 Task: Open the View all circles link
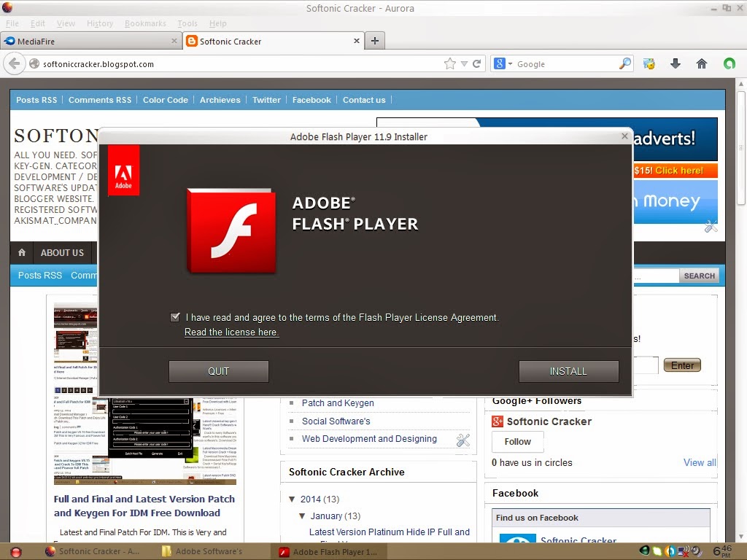[x=700, y=462]
